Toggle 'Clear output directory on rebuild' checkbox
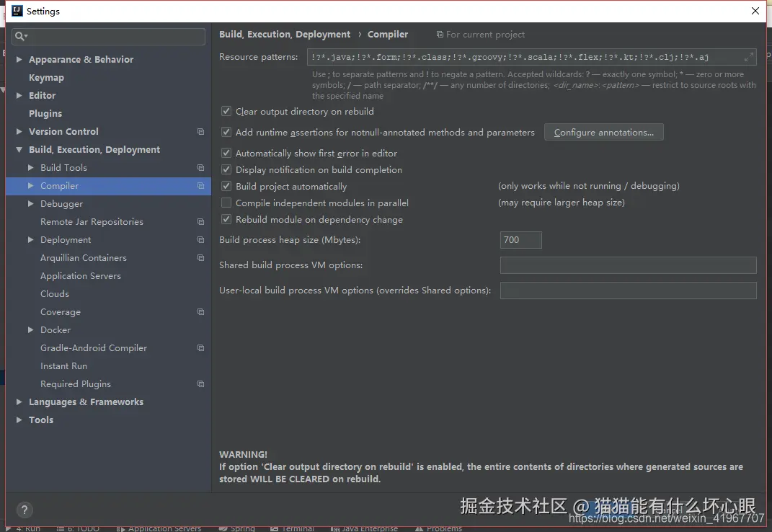 coord(226,111)
